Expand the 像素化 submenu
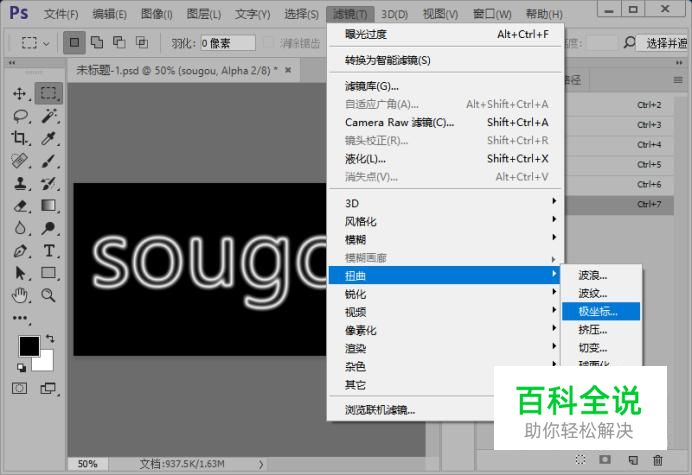This screenshot has width=692, height=475. [446, 330]
